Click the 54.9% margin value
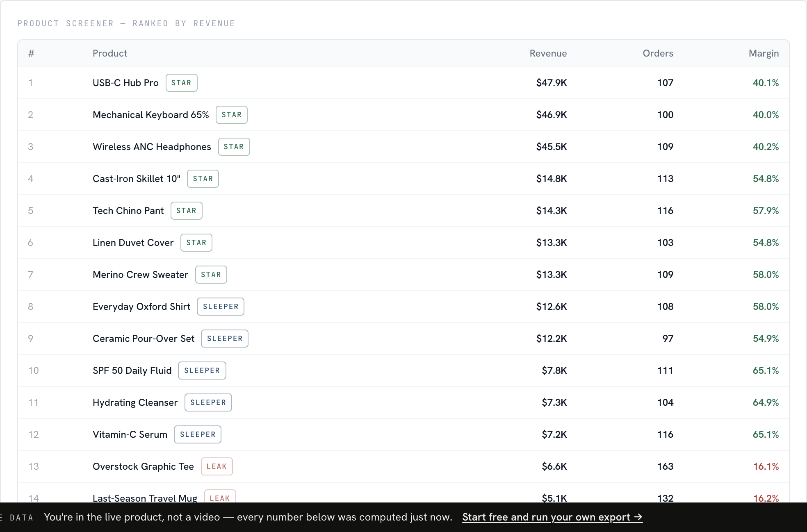Image resolution: width=807 pixels, height=532 pixels. pyautogui.click(x=766, y=339)
